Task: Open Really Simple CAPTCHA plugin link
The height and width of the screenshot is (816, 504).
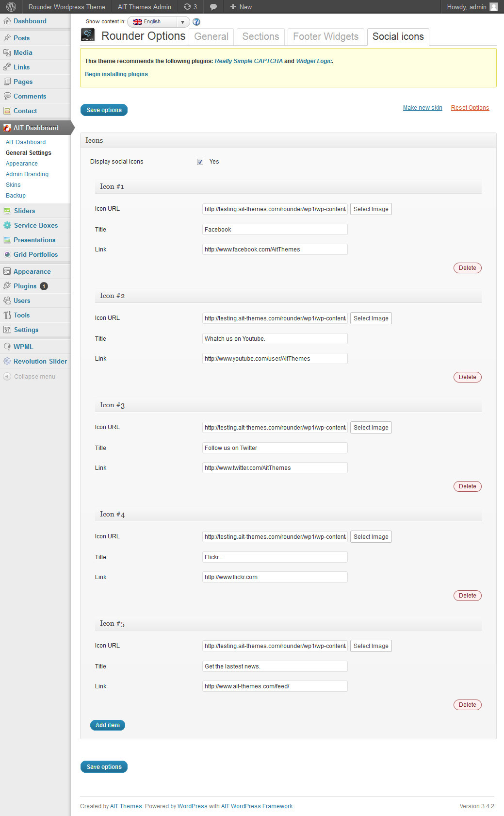Action: pyautogui.click(x=249, y=61)
